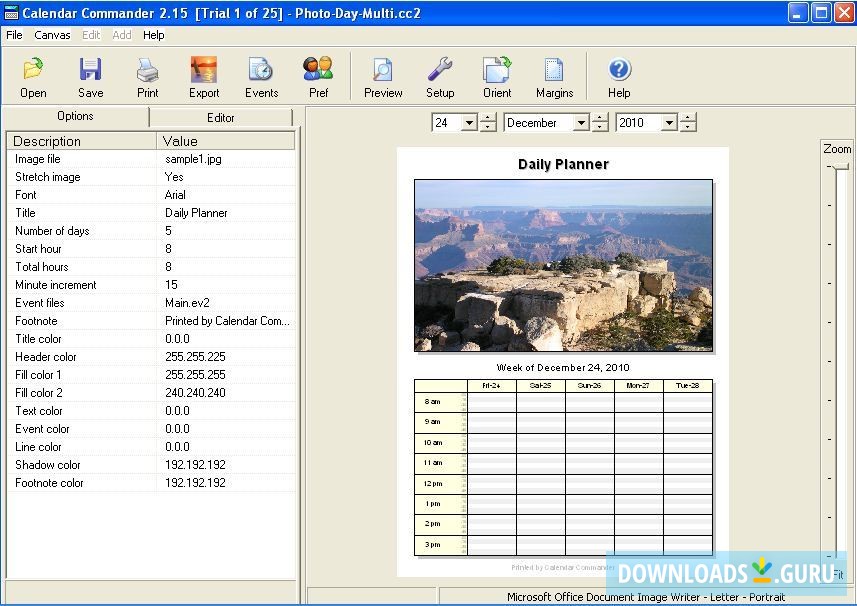Image resolution: width=857 pixels, height=606 pixels.
Task: Click the Export picture icon
Action: coord(204,70)
